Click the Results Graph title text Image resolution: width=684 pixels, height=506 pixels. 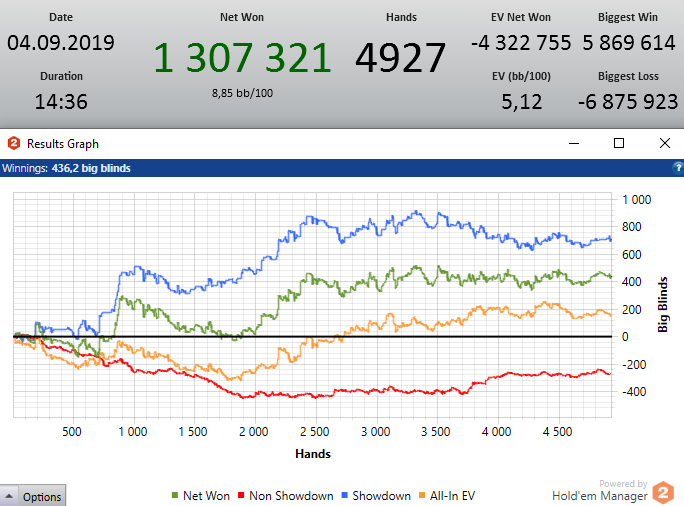(63, 144)
